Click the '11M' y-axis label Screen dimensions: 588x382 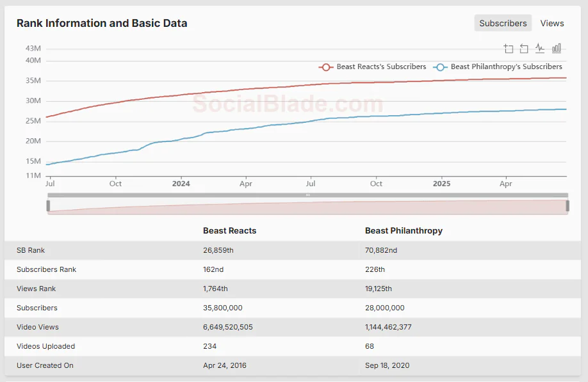33,176
